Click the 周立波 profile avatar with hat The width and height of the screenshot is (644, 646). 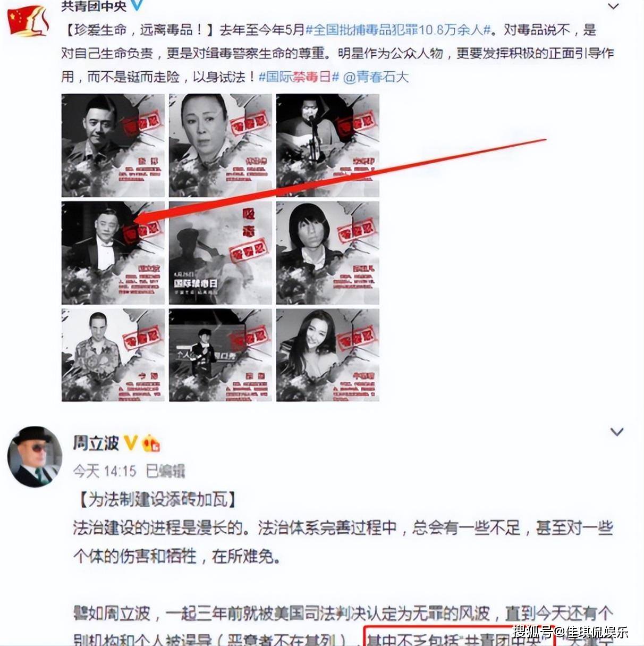tap(35, 457)
